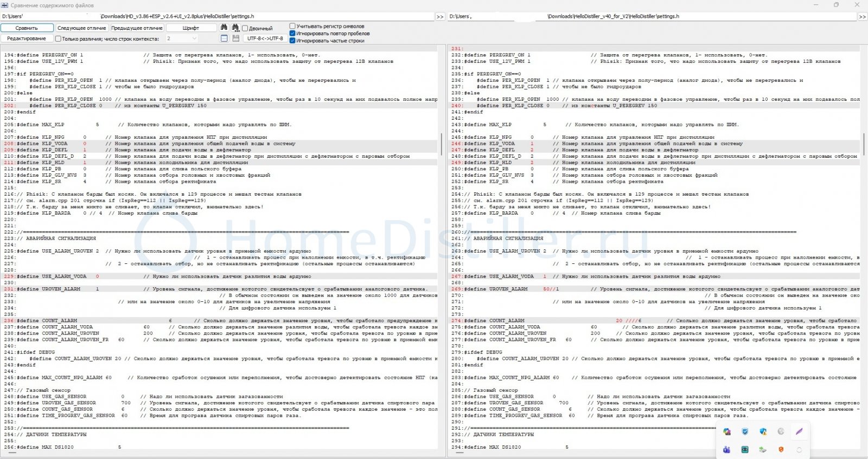Click the Шрифт button

[191, 28]
